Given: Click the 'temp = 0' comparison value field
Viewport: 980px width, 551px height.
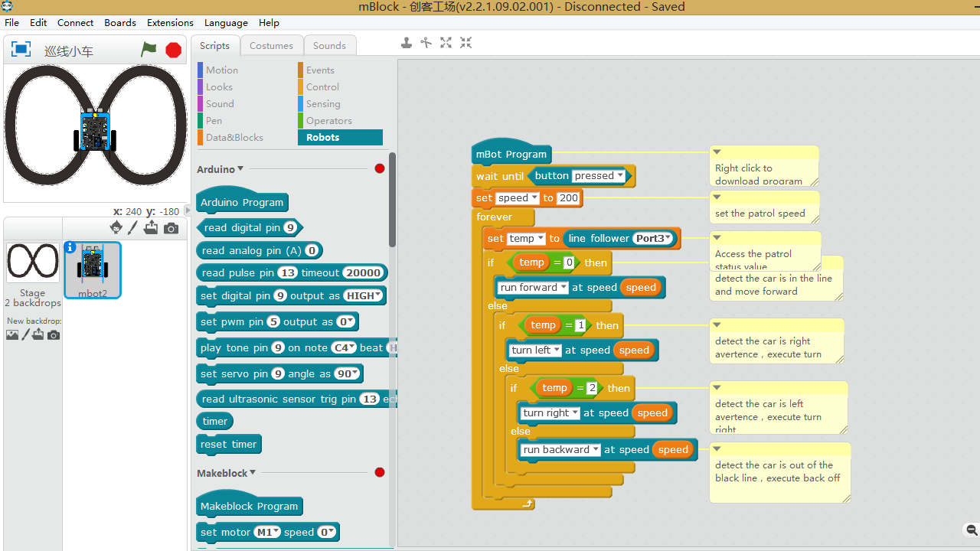Looking at the screenshot, I should tap(569, 263).
